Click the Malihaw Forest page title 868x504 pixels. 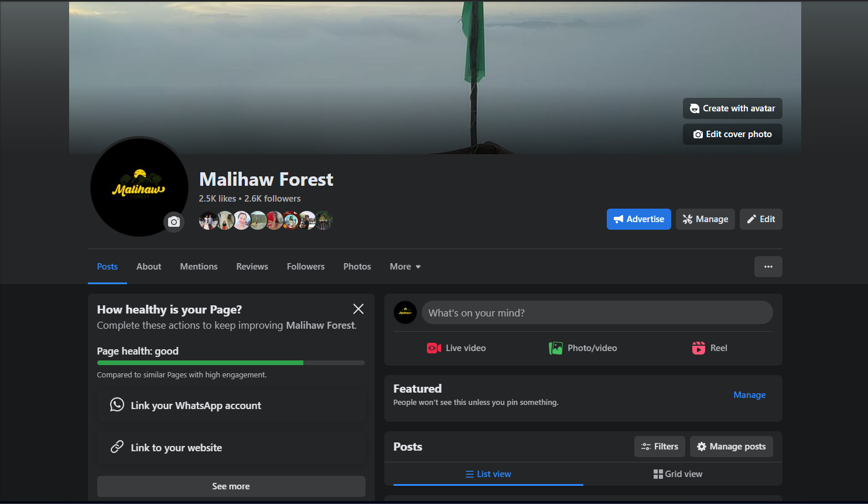click(x=266, y=179)
